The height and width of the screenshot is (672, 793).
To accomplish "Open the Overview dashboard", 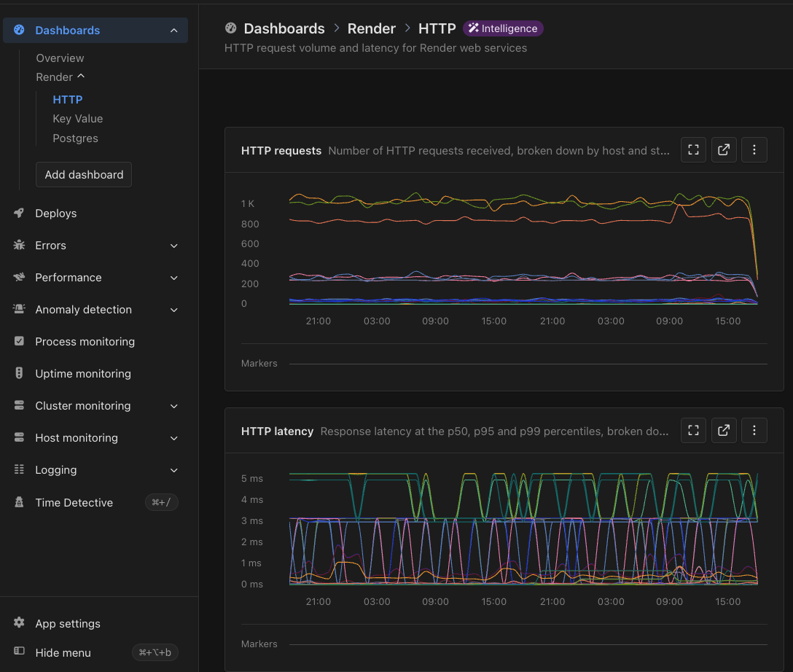I will (60, 58).
